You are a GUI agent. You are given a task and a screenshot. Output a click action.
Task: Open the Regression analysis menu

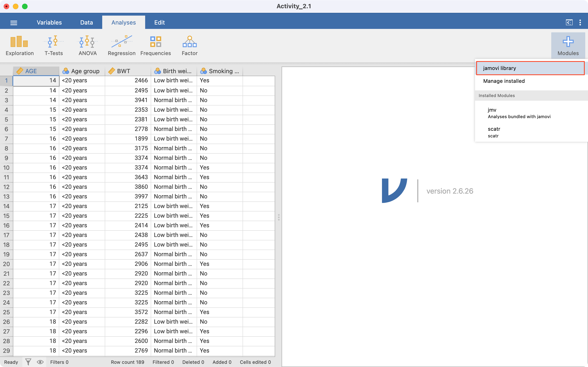[122, 46]
